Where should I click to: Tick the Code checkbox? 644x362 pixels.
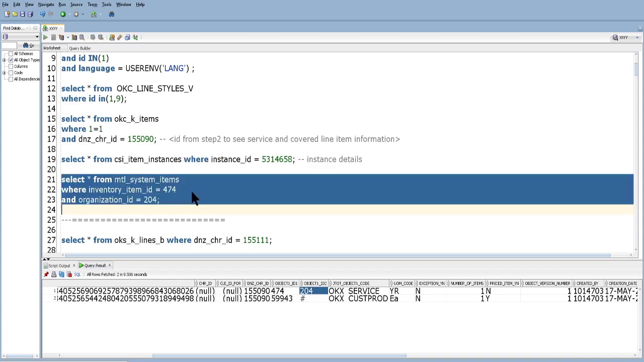[11, 72]
